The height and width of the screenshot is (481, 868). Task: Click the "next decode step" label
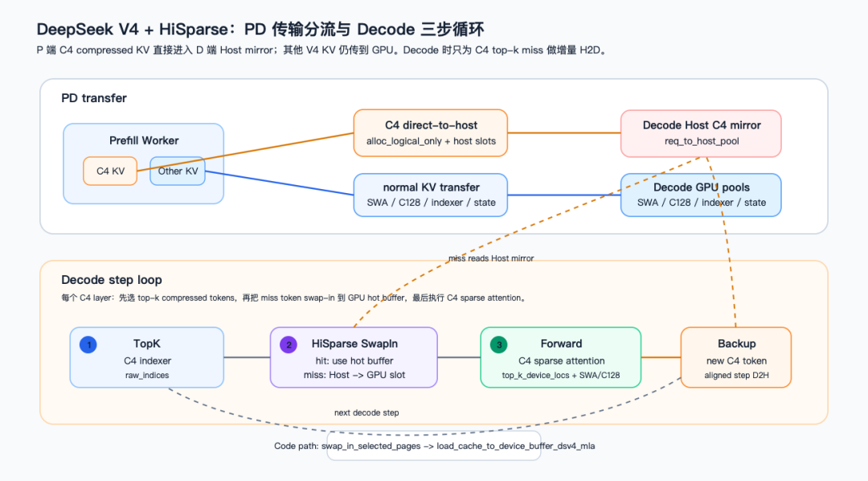pos(366,413)
